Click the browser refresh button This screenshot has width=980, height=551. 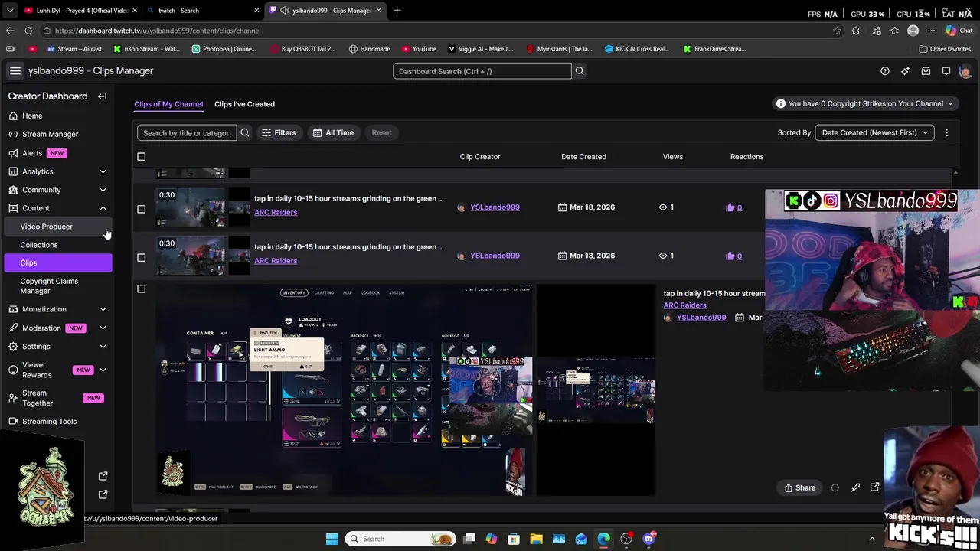click(28, 31)
